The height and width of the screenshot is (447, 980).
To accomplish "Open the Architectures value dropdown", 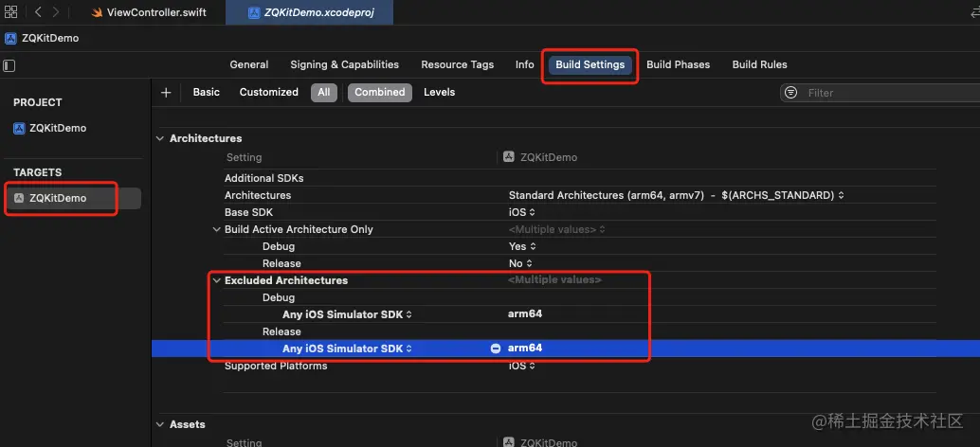I will pos(677,195).
